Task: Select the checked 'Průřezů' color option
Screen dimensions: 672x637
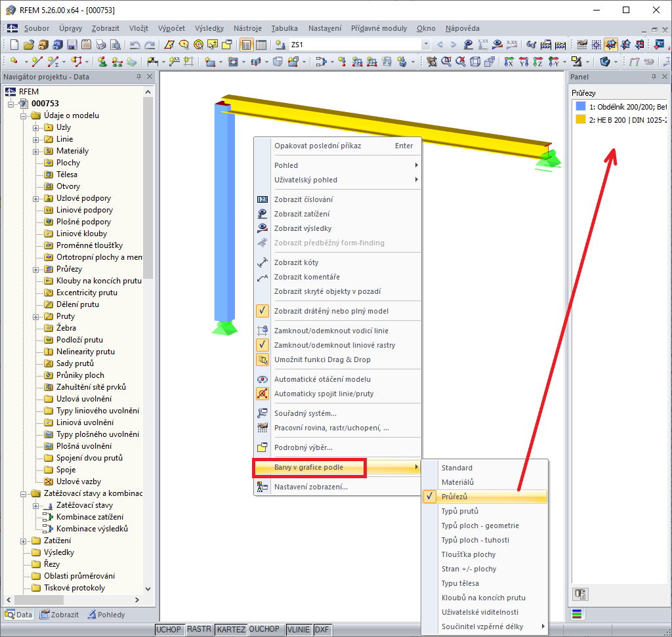Action: pos(484,497)
